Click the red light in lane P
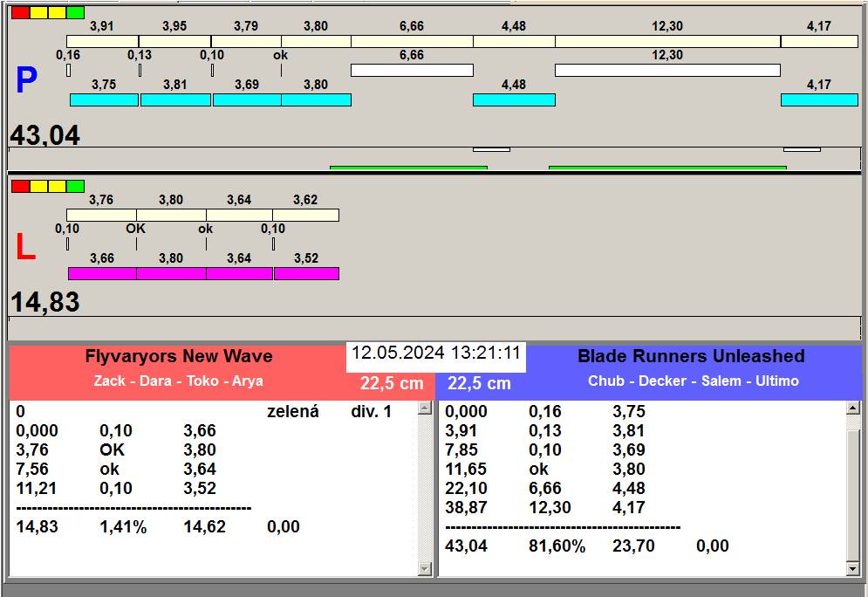 tap(20, 12)
